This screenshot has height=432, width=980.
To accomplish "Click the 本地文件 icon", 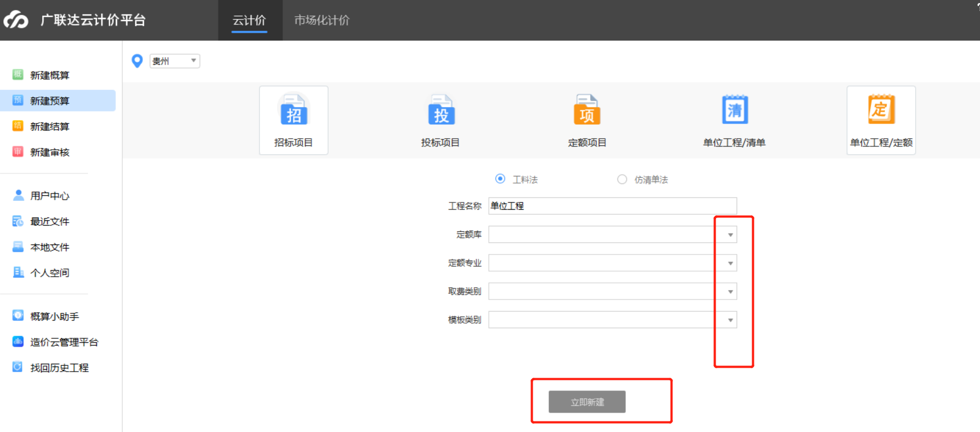I will click(18, 247).
